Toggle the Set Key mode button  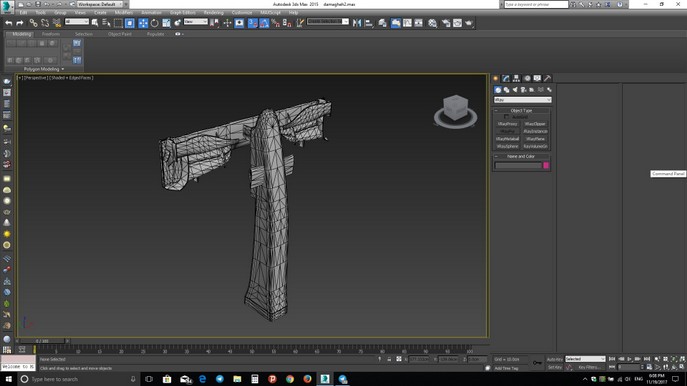point(555,367)
